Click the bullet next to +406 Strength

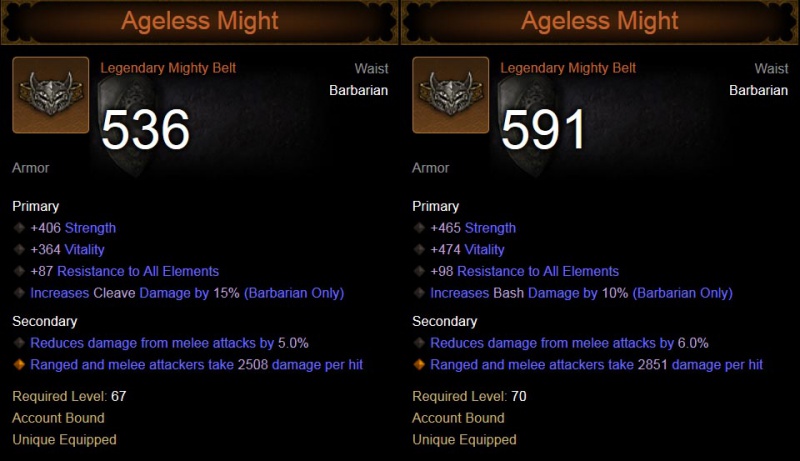[19, 228]
